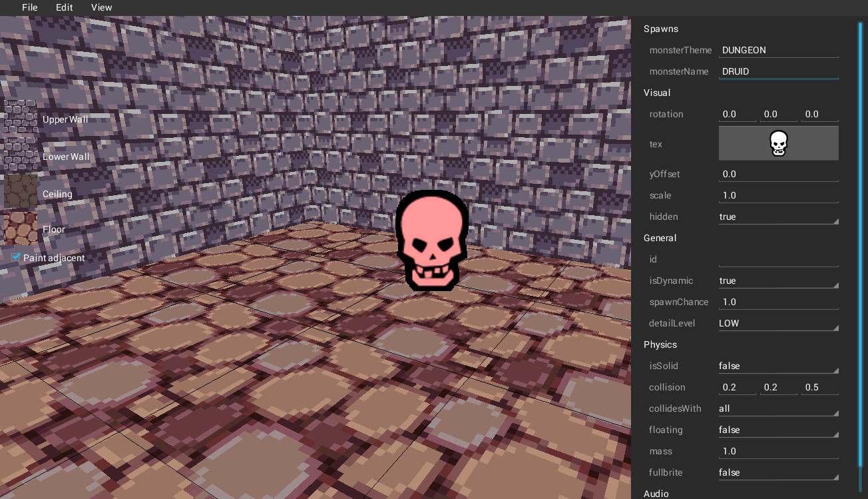Click the spawnChance property label

tap(679, 302)
